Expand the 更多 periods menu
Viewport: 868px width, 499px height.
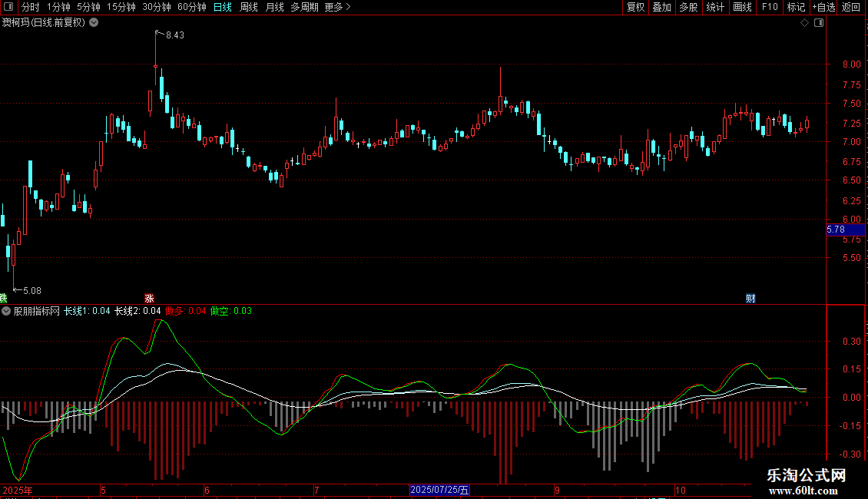click(x=337, y=7)
